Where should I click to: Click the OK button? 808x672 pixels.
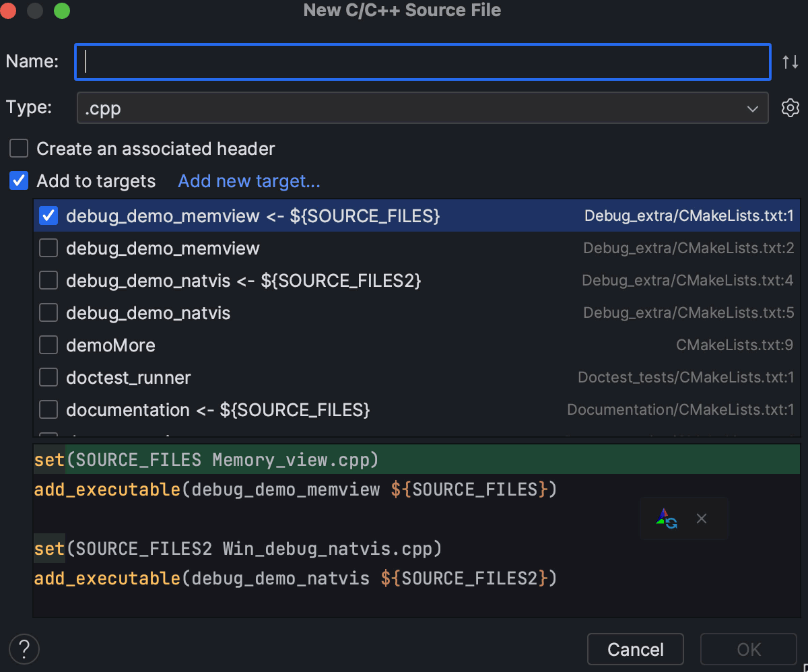(x=748, y=648)
